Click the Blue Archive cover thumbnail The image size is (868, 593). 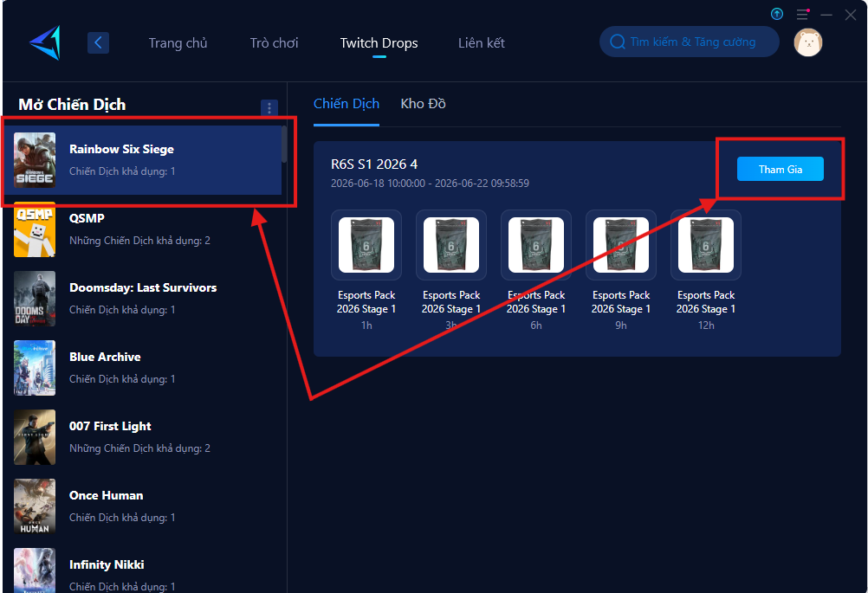tap(35, 368)
